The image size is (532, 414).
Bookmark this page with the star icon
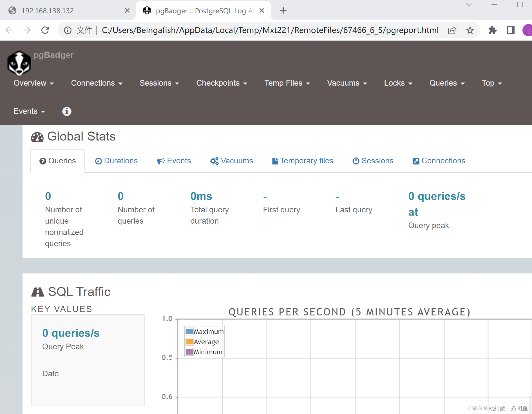point(470,30)
